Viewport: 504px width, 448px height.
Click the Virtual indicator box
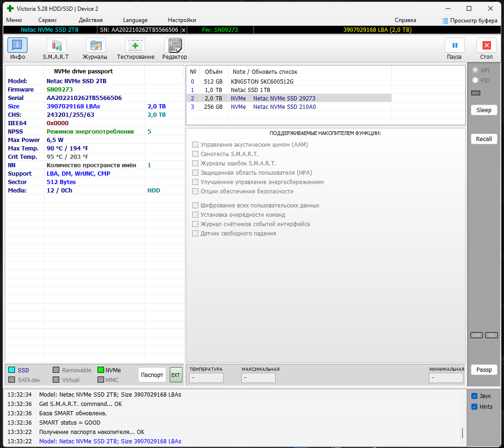(56, 379)
